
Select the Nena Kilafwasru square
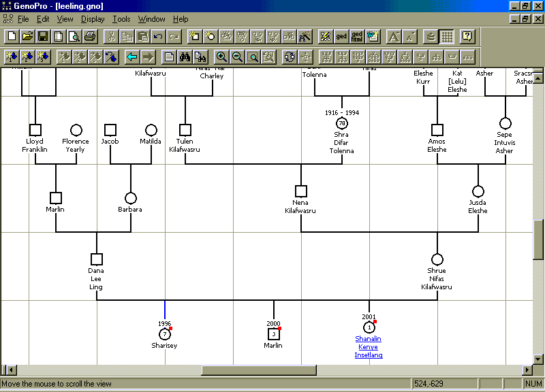point(301,191)
